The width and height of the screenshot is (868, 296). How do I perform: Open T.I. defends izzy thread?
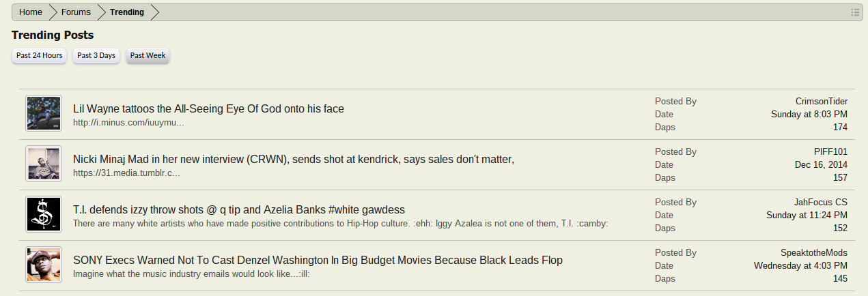tap(239, 210)
